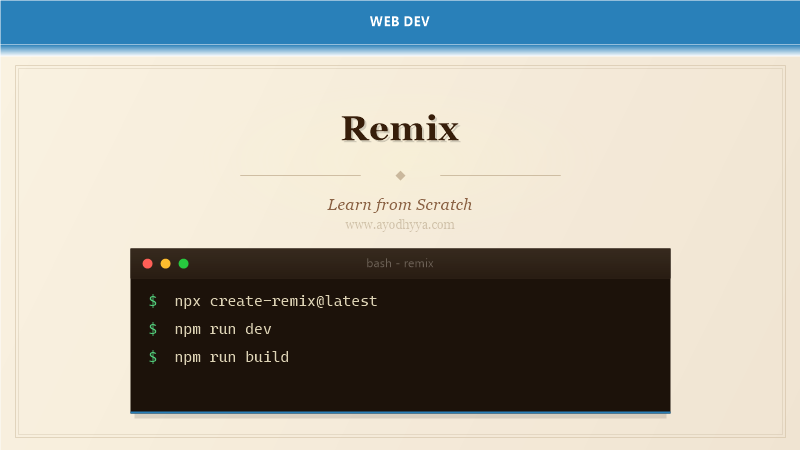This screenshot has height=450, width=800.
Task: Click the 'bash - remix' terminal title
Action: [399, 263]
